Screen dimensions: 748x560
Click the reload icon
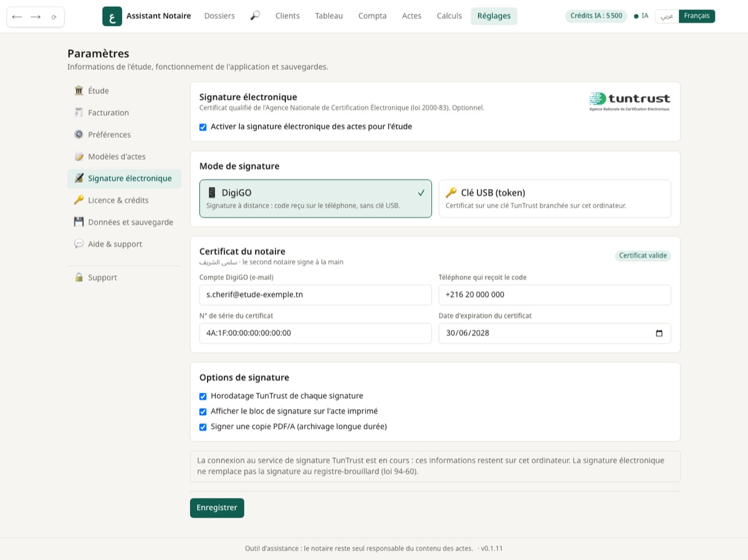pyautogui.click(x=54, y=17)
